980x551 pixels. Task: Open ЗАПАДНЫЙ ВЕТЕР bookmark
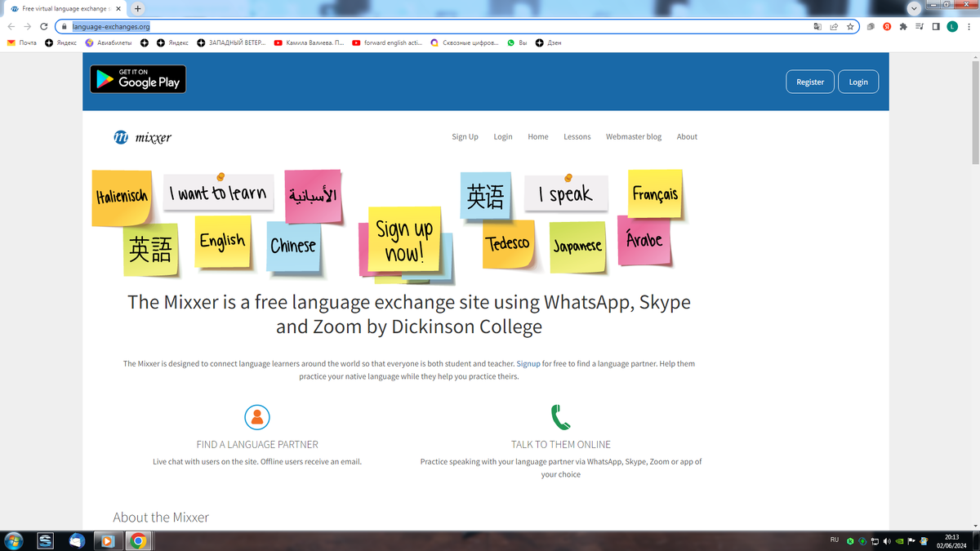pyautogui.click(x=231, y=42)
